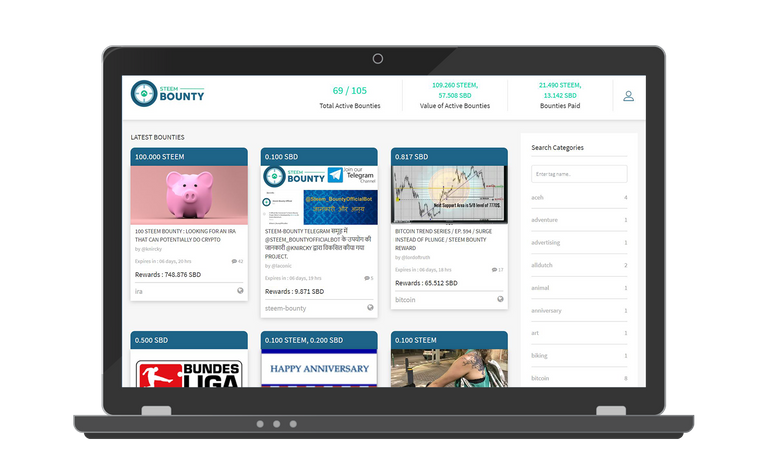Click the comments icon showing 5
This screenshot has width=768, height=463.
click(366, 278)
